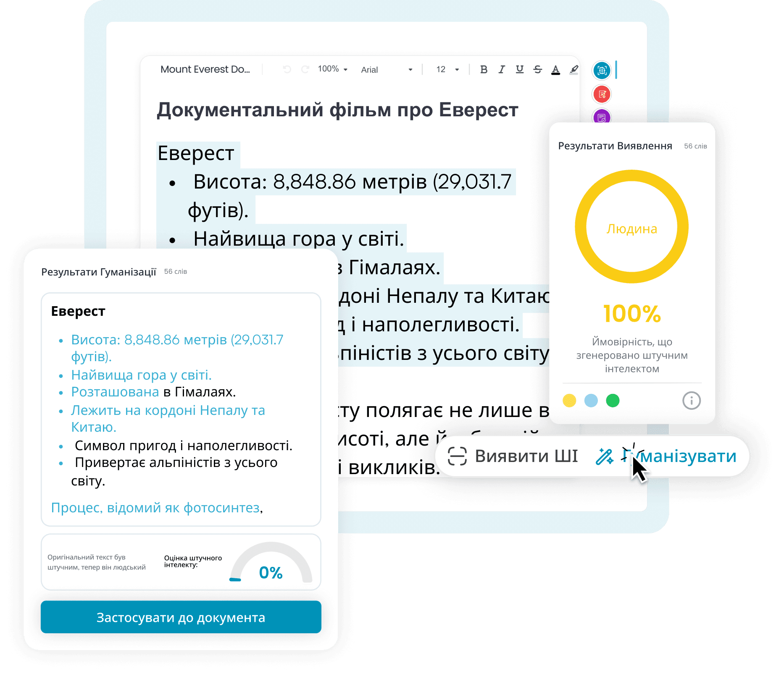Open the text color tool

point(555,70)
